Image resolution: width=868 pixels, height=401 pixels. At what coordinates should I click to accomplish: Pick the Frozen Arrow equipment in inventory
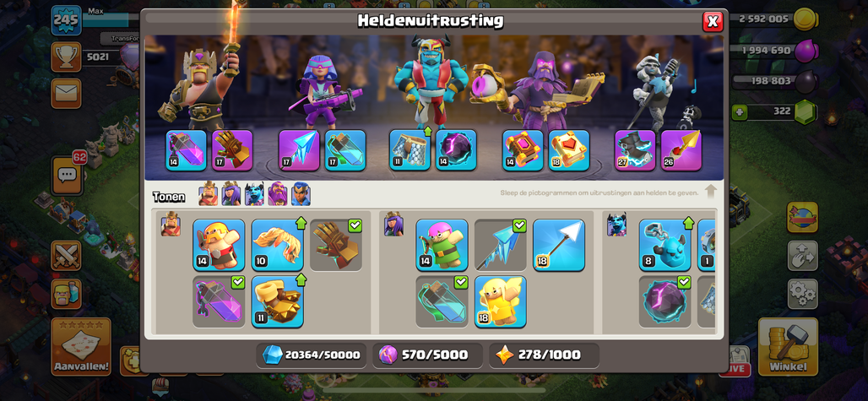point(501,245)
